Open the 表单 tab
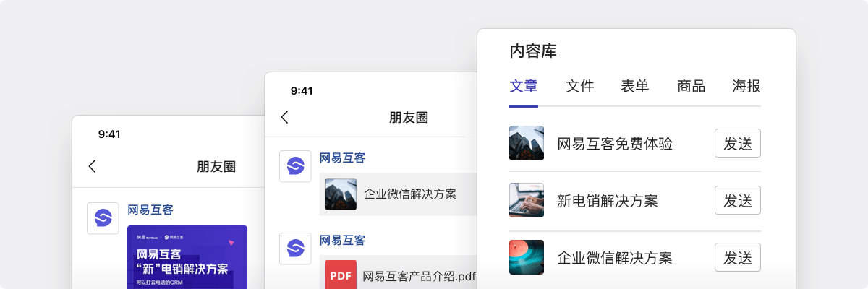This screenshot has height=289, width=868. 635,87
